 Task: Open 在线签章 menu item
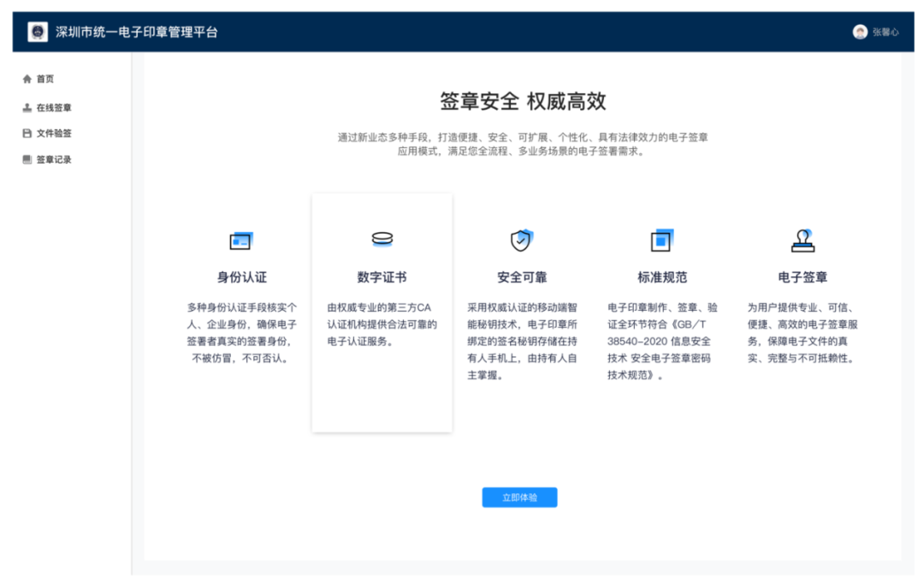coord(54,108)
